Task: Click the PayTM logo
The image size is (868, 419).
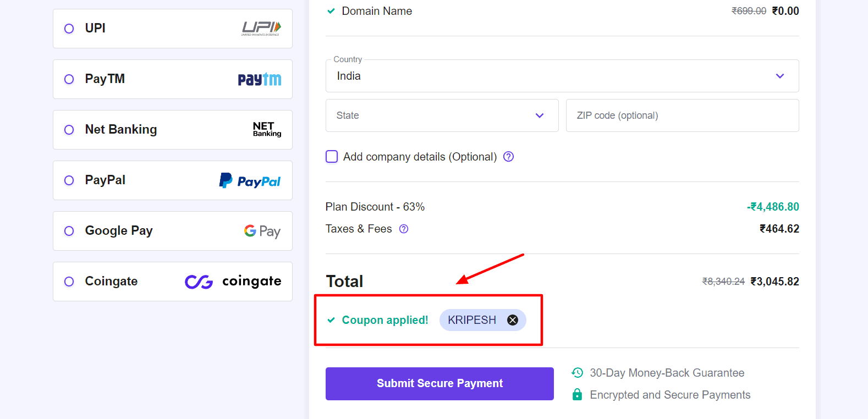Action: click(260, 79)
